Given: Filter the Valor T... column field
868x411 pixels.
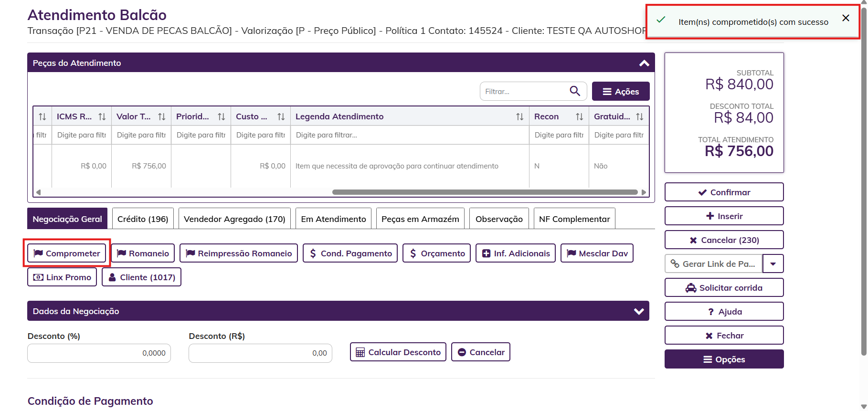Looking at the screenshot, I should (x=141, y=135).
